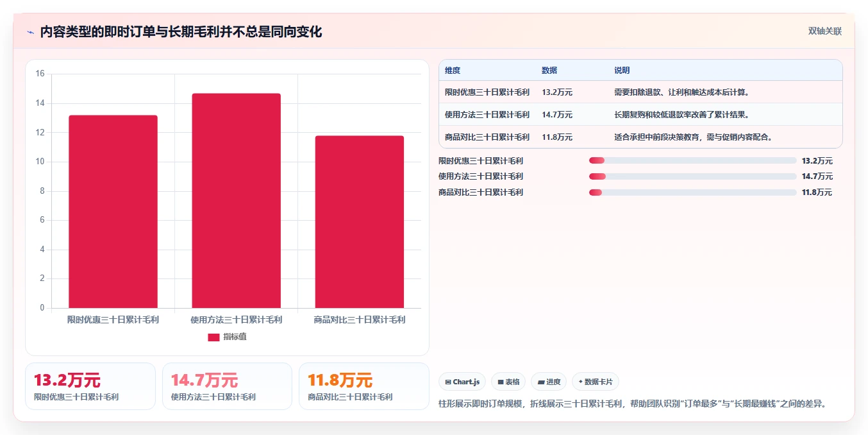Open the 13.2万元 data card
The width and height of the screenshot is (868, 435).
[90, 386]
